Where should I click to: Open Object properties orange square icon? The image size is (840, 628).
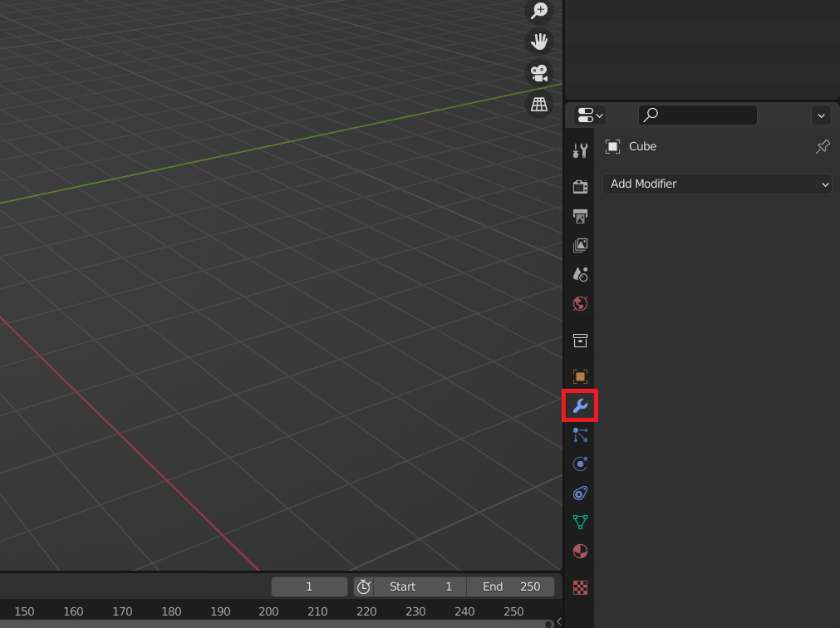pos(581,376)
